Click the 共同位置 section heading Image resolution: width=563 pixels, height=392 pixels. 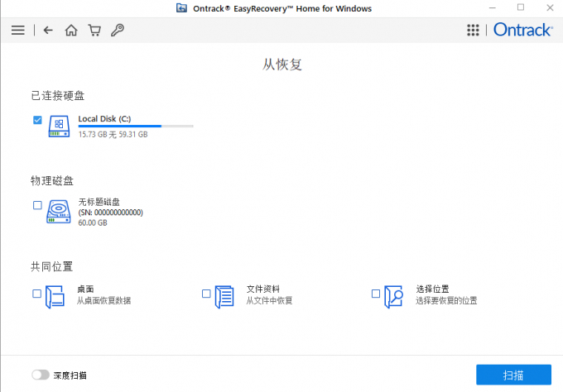(x=52, y=267)
